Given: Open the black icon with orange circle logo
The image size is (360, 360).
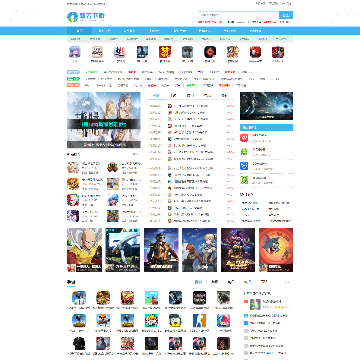Looking at the screenshot, I should [x=210, y=52].
